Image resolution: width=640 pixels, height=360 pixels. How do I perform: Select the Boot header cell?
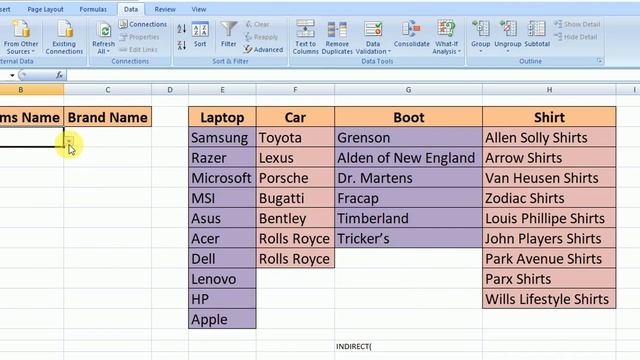point(408,117)
